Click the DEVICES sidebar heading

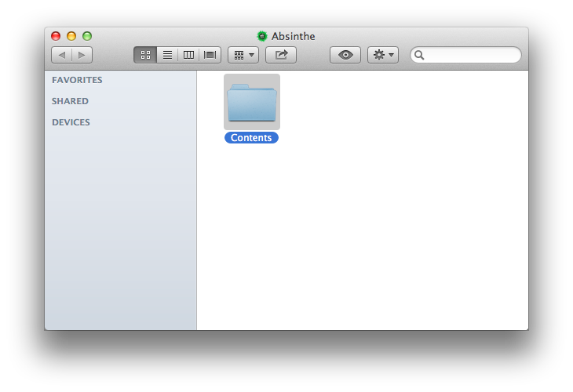pos(71,122)
